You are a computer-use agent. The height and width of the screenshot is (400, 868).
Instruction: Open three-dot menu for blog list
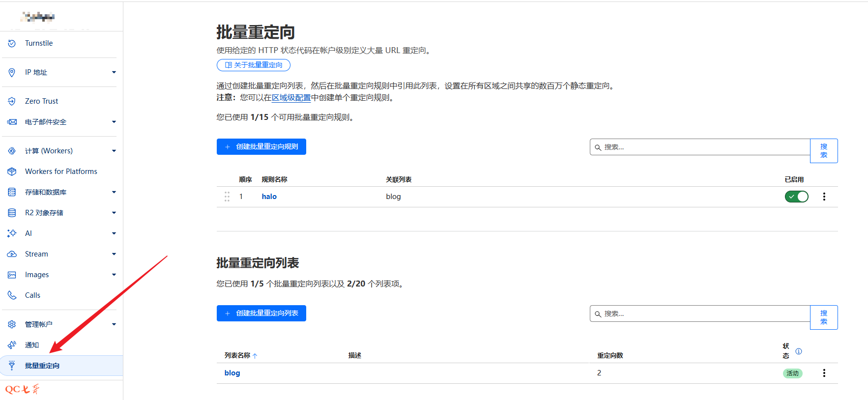click(824, 373)
